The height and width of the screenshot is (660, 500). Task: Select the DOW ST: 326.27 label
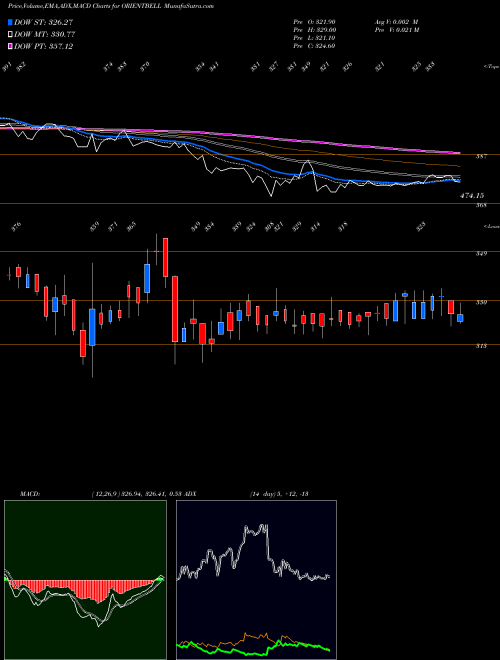[x=43, y=22]
